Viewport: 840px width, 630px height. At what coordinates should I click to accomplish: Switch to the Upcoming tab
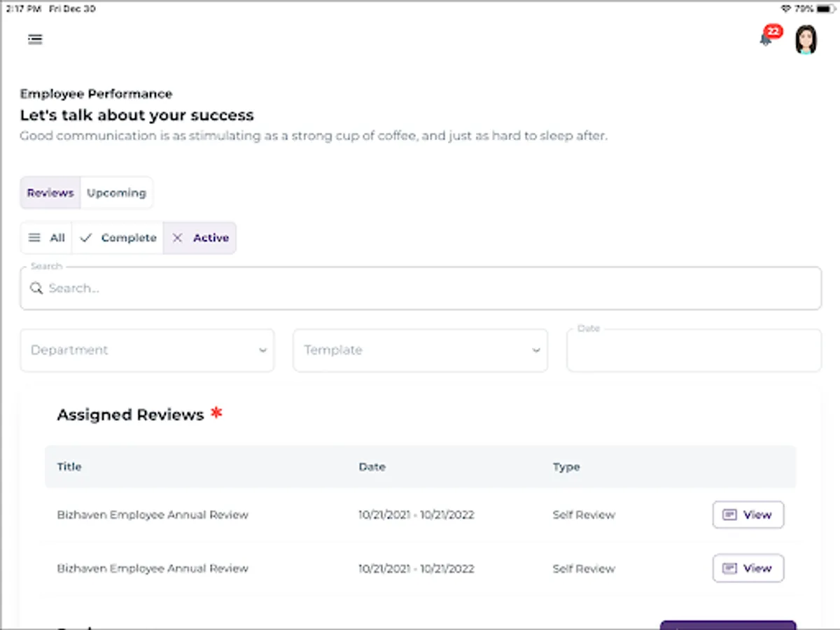click(x=116, y=192)
